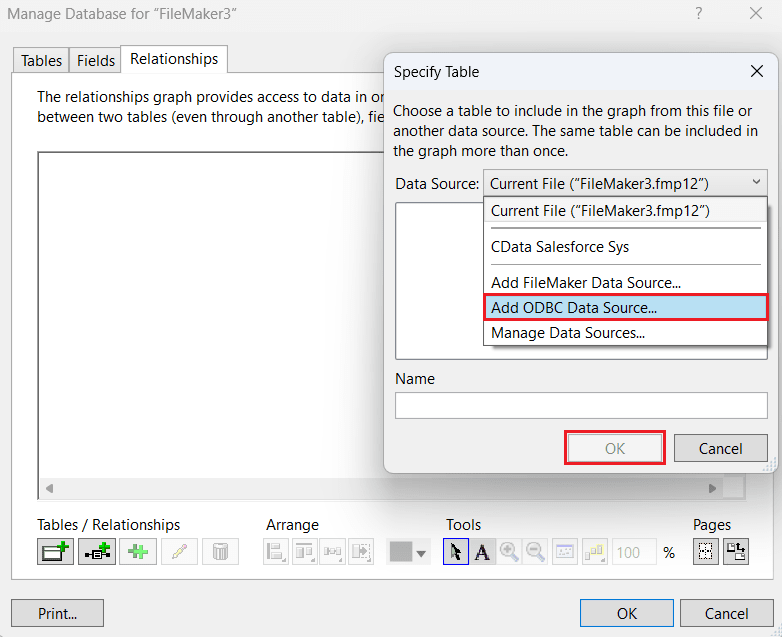Viewport: 782px width, 637px height.
Task: Choose Add ODBC Data Source option
Action: [x=625, y=308]
